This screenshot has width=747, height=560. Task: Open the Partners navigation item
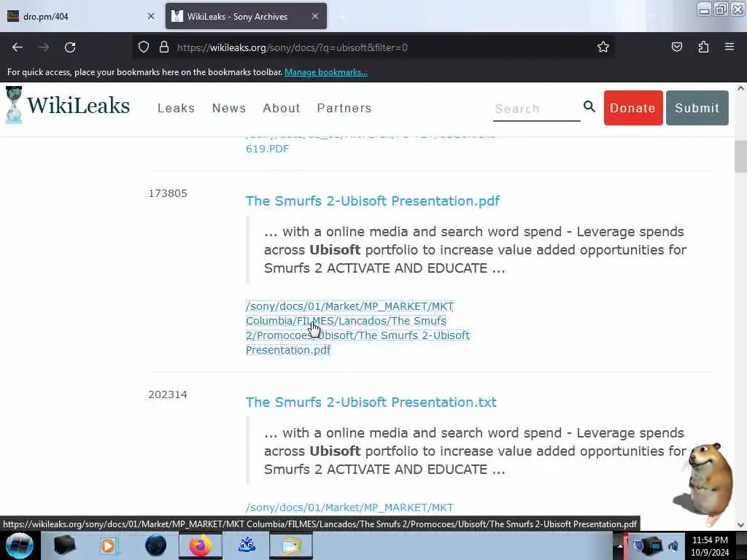point(344,108)
